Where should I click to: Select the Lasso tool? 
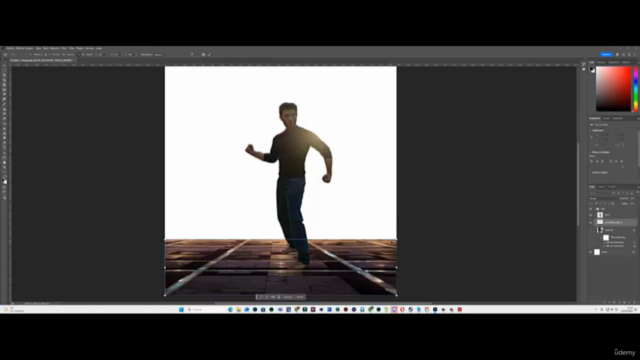coord(4,76)
